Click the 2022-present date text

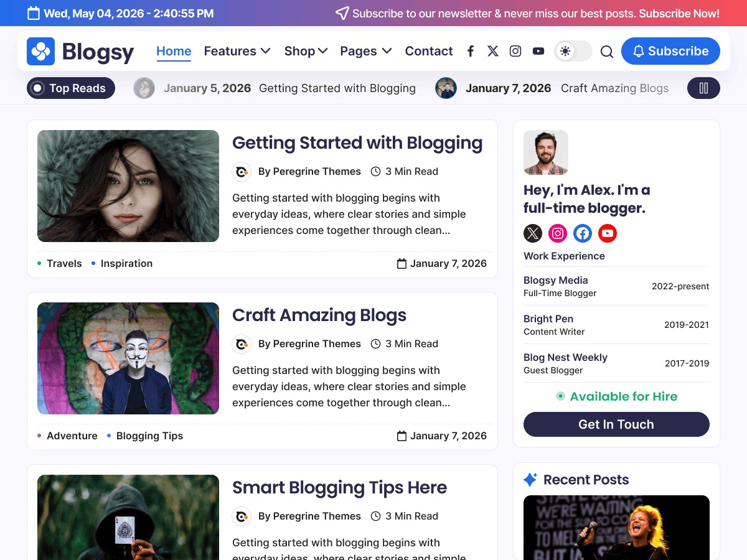pyautogui.click(x=680, y=286)
